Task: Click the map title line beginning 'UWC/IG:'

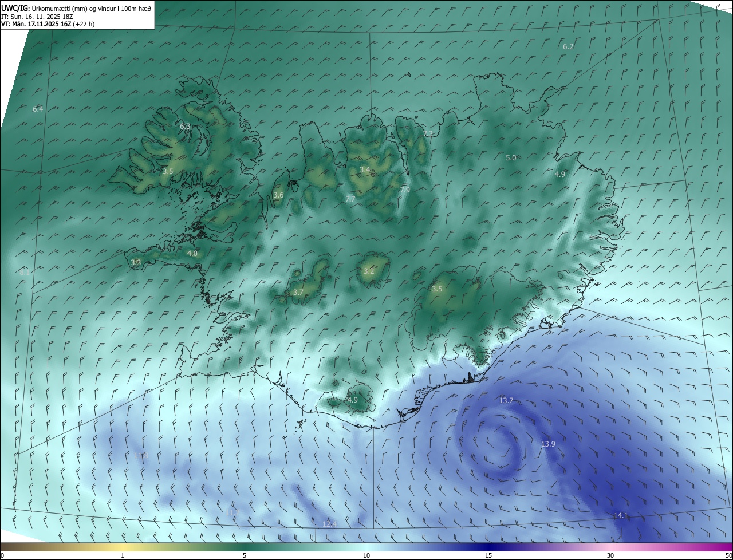Action: (76, 9)
